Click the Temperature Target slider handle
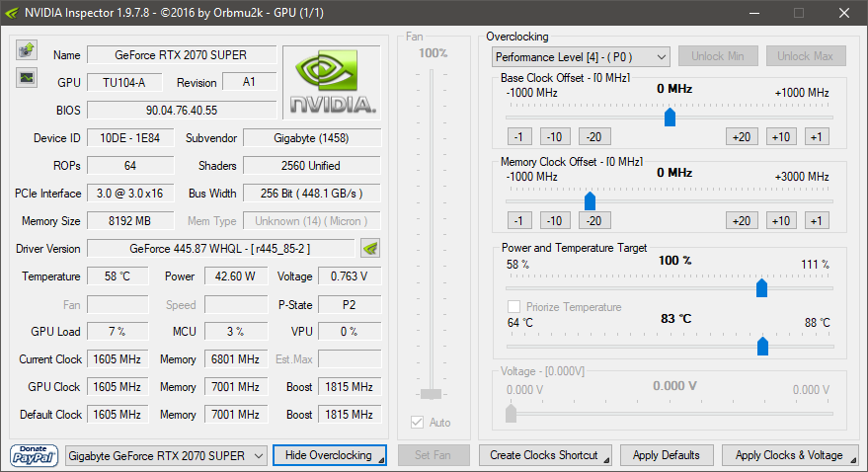This screenshot has height=472, width=868. [762, 347]
